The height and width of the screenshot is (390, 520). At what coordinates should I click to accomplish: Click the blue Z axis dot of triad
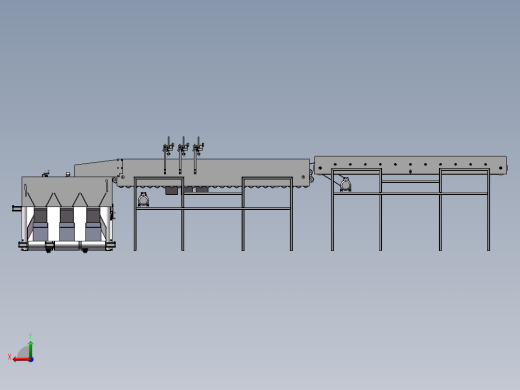click(x=31, y=360)
